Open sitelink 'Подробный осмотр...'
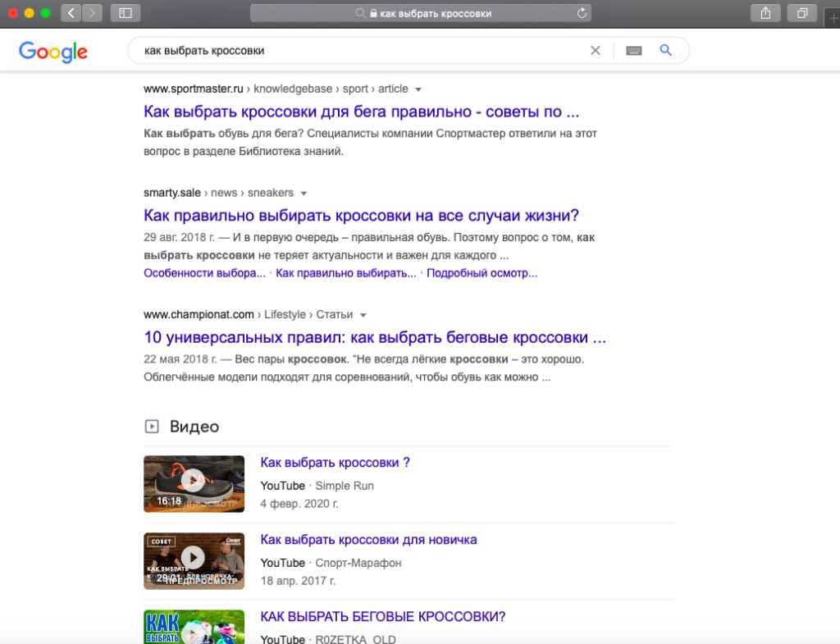The height and width of the screenshot is (644, 840). [482, 272]
